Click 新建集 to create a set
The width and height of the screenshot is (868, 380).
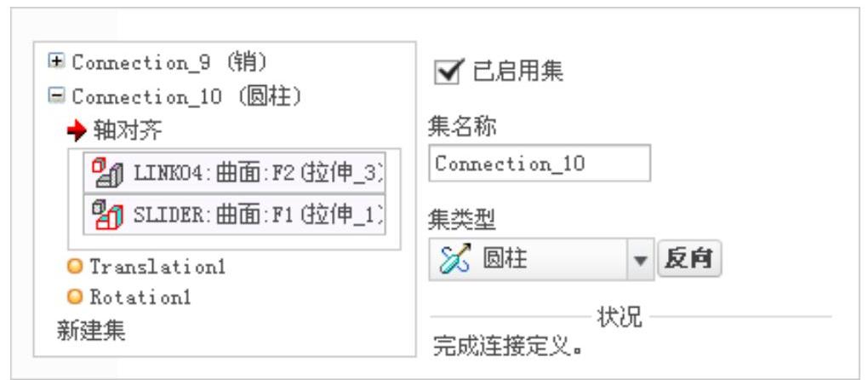tap(91, 331)
